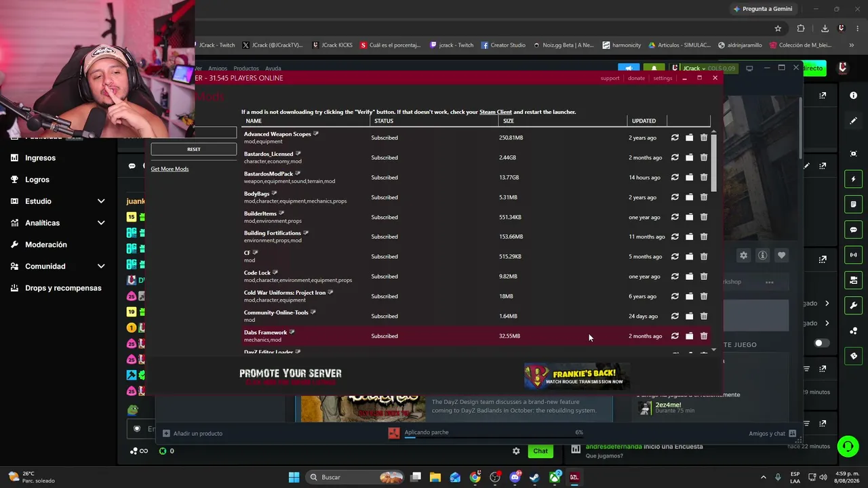Open the Logros menu item
This screenshot has width=868, height=488.
point(37,180)
